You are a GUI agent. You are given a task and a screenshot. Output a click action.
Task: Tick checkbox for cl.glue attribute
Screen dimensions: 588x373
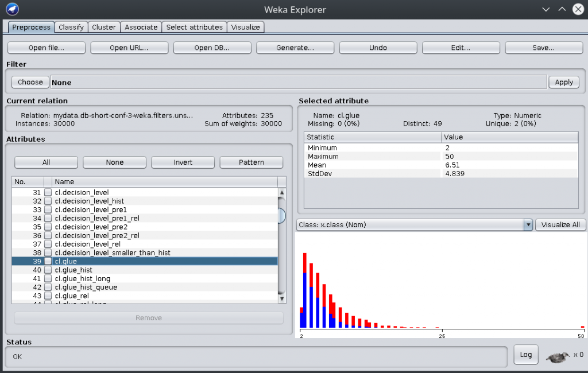tap(48, 261)
